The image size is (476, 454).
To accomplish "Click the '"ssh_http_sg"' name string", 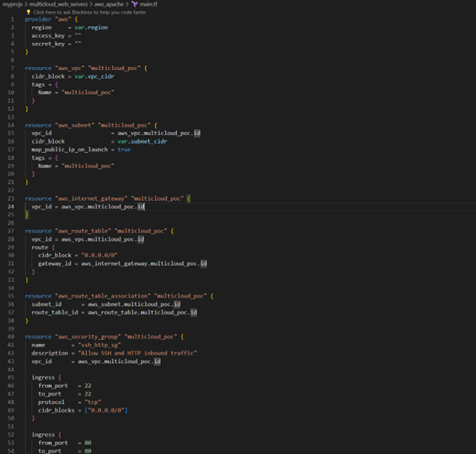I will [x=99, y=345].
